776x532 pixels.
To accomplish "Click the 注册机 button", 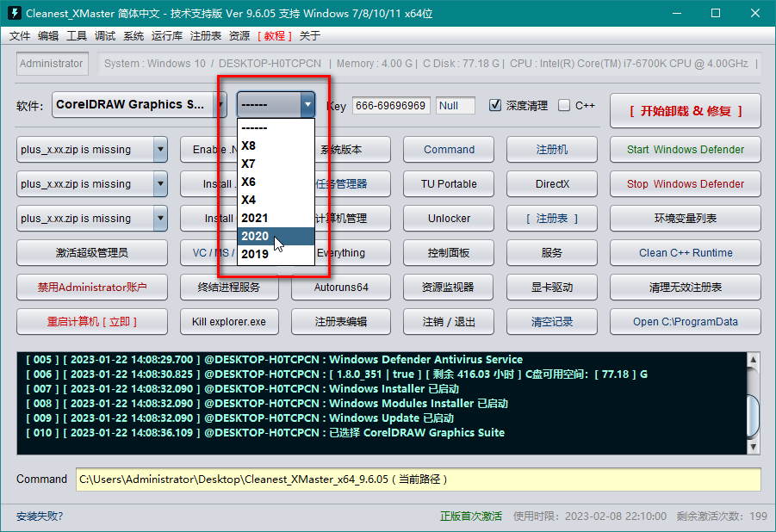I will [x=552, y=150].
